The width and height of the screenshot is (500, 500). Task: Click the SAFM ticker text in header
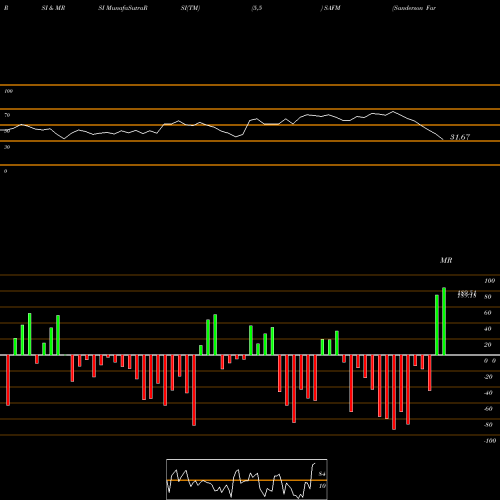[332, 8]
